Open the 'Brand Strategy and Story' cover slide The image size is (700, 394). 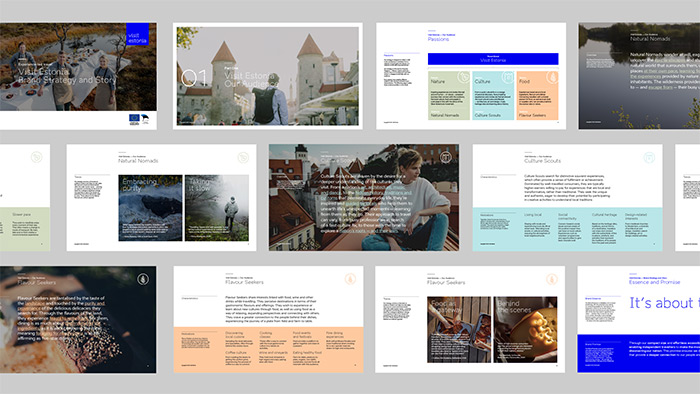coord(78,76)
